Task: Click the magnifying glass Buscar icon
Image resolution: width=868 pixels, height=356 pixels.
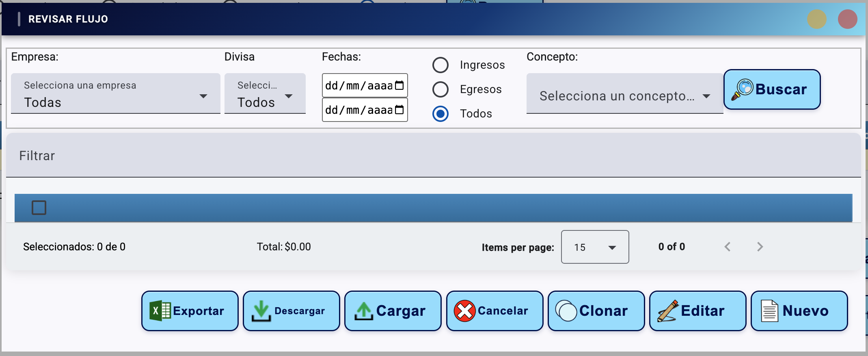Action: (x=743, y=89)
